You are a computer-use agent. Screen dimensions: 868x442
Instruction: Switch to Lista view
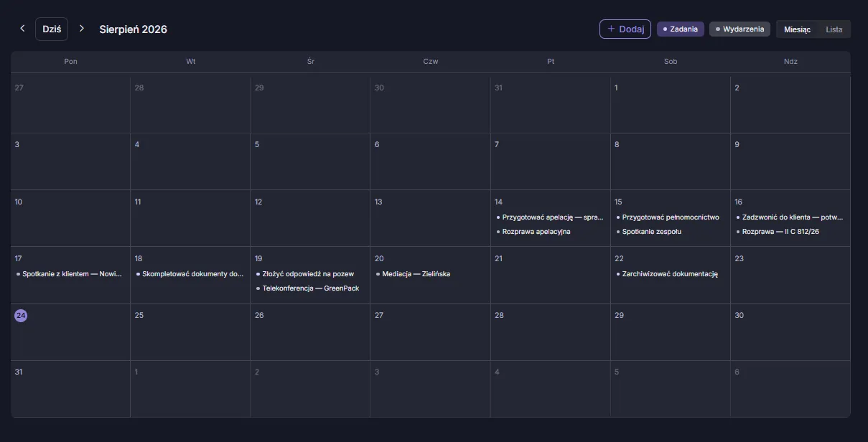tap(834, 29)
